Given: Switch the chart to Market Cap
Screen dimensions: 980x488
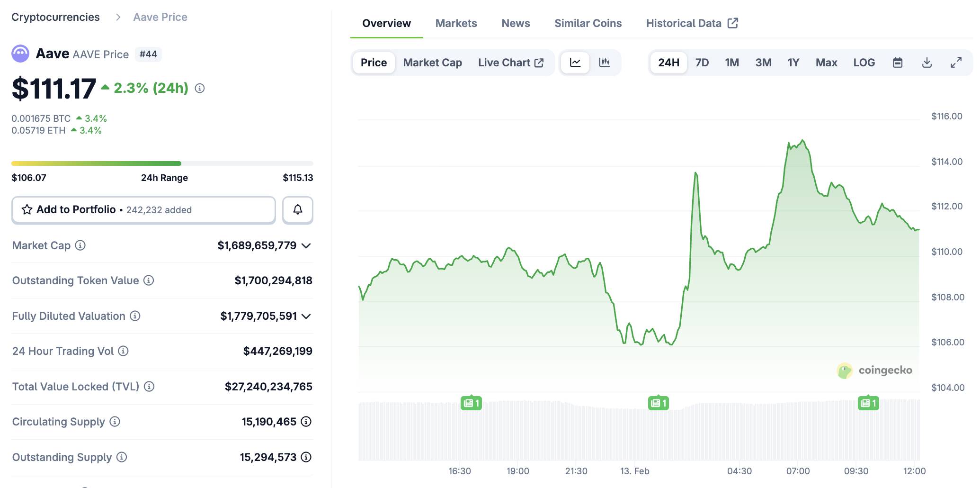Looking at the screenshot, I should pos(432,63).
